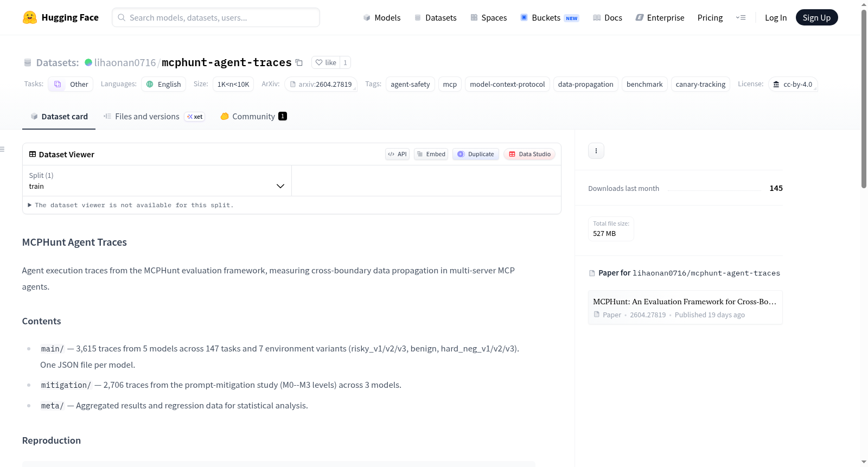Open the Split train dropdown
Viewport: 868px width, 467px height.
157,181
